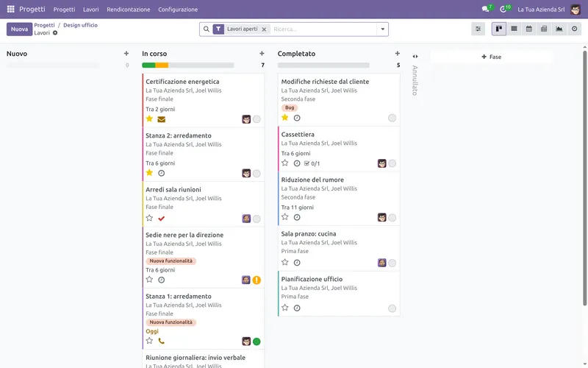Open the conversations messages icon
The height and width of the screenshot is (368, 588).
pyautogui.click(x=486, y=9)
